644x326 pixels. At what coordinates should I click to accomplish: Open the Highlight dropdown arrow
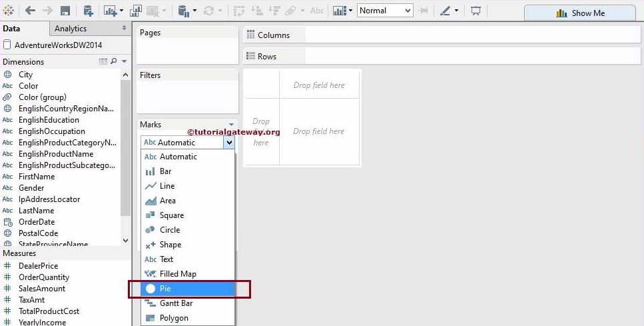pos(456,11)
